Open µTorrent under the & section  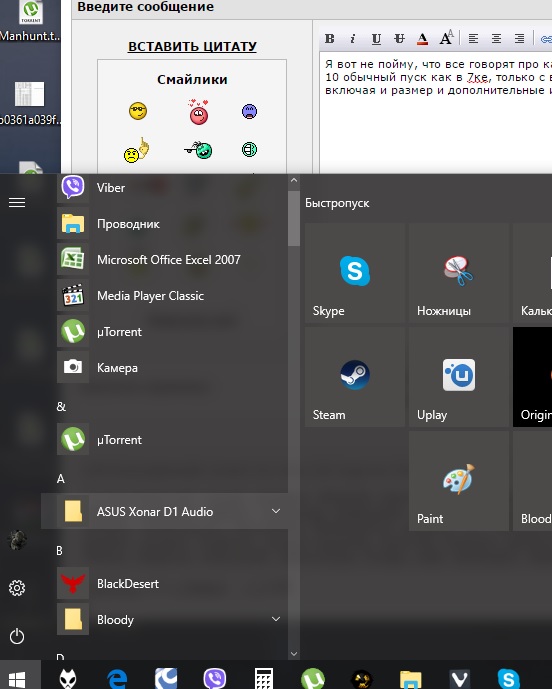pos(172,440)
